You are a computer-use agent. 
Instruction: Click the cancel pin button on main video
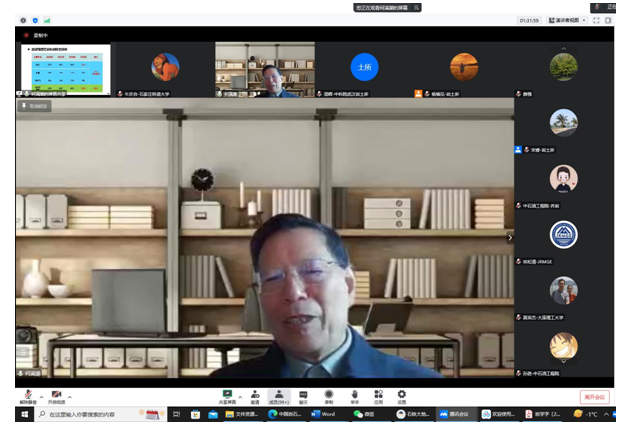pos(36,104)
